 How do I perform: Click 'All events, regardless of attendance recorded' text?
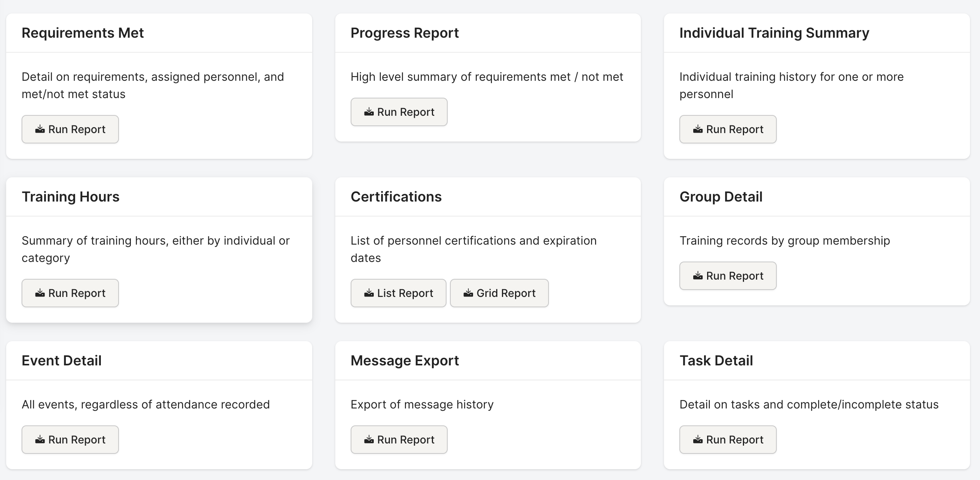(x=145, y=405)
